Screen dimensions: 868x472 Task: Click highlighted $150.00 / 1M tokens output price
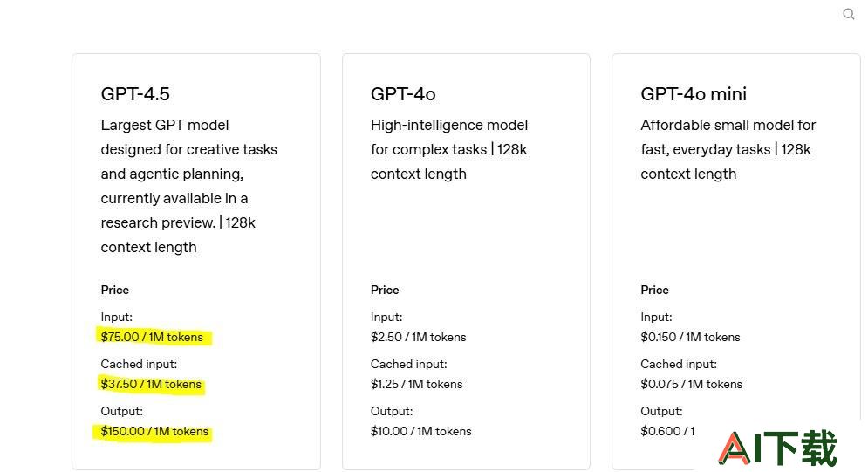click(154, 431)
